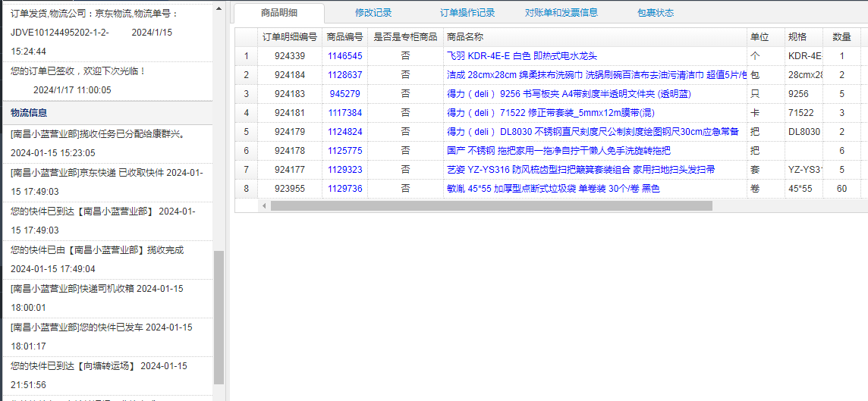Open 得力 71522 修正带套装 product link
This screenshot has height=401, width=868.
pos(551,113)
